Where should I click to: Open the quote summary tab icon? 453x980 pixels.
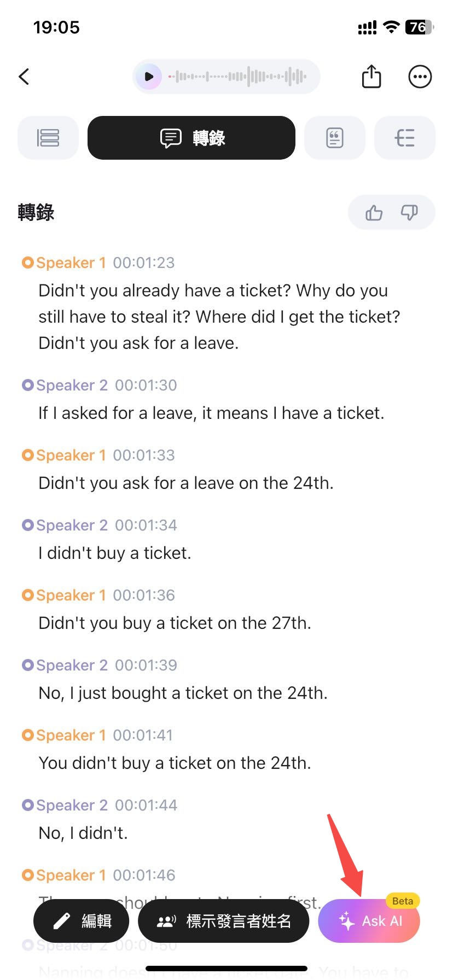(x=335, y=138)
